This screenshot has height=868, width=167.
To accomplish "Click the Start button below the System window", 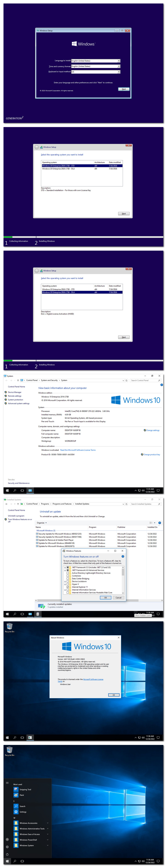I will 7,490.
